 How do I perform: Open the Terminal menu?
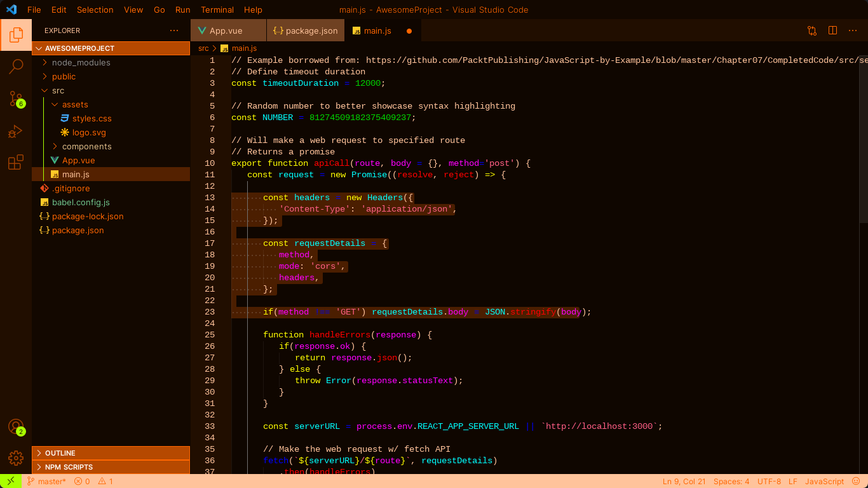[217, 10]
